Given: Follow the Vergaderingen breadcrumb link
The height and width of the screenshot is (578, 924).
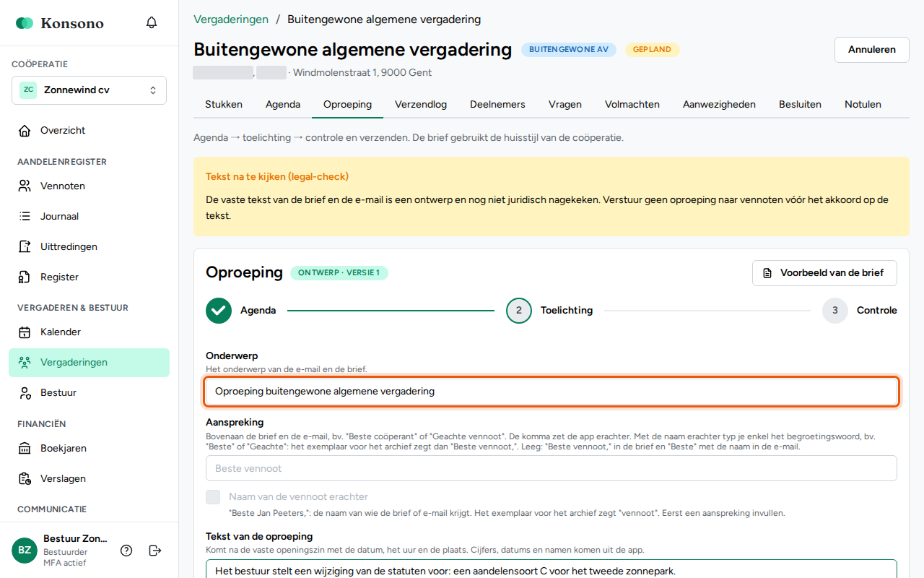Looking at the screenshot, I should (x=231, y=20).
